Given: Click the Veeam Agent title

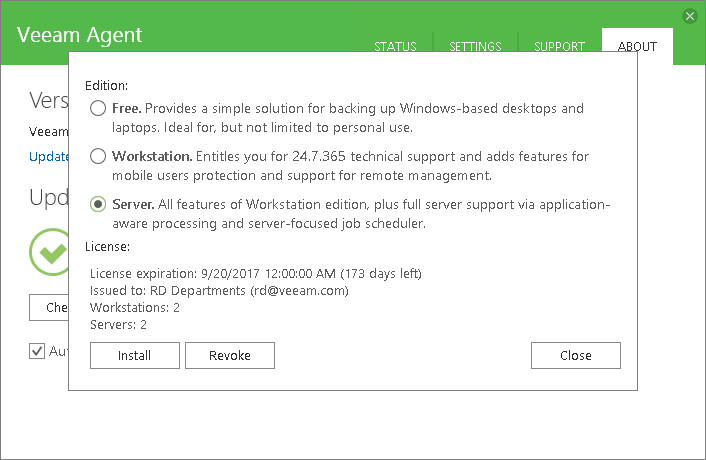Looking at the screenshot, I should tap(80, 35).
